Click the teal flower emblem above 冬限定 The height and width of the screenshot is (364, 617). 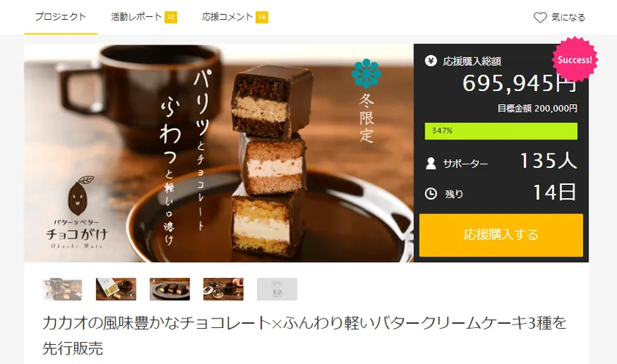tap(367, 73)
